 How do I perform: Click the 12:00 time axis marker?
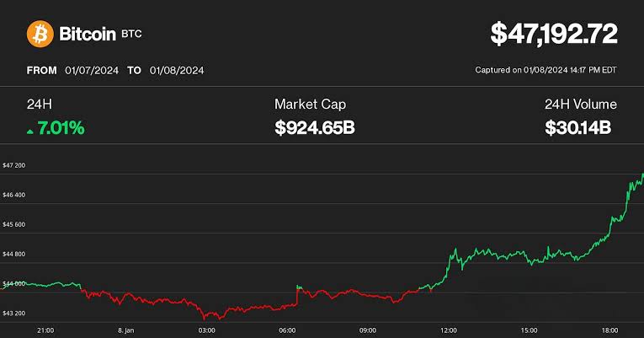coord(449,330)
